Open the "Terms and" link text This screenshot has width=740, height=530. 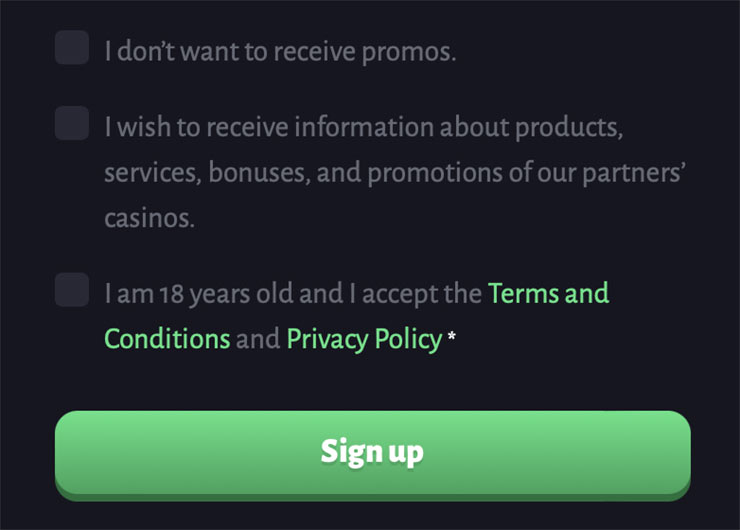point(548,294)
